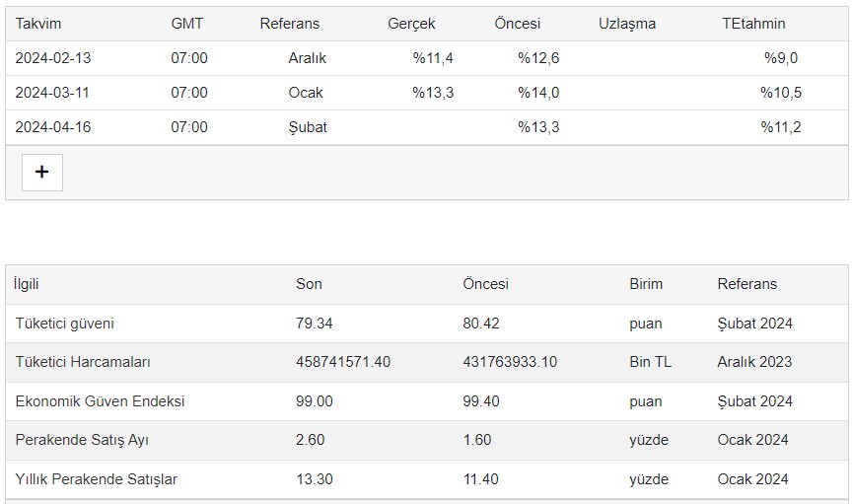
Task: Open the Perakende Satış Ayı link
Action: (82, 440)
